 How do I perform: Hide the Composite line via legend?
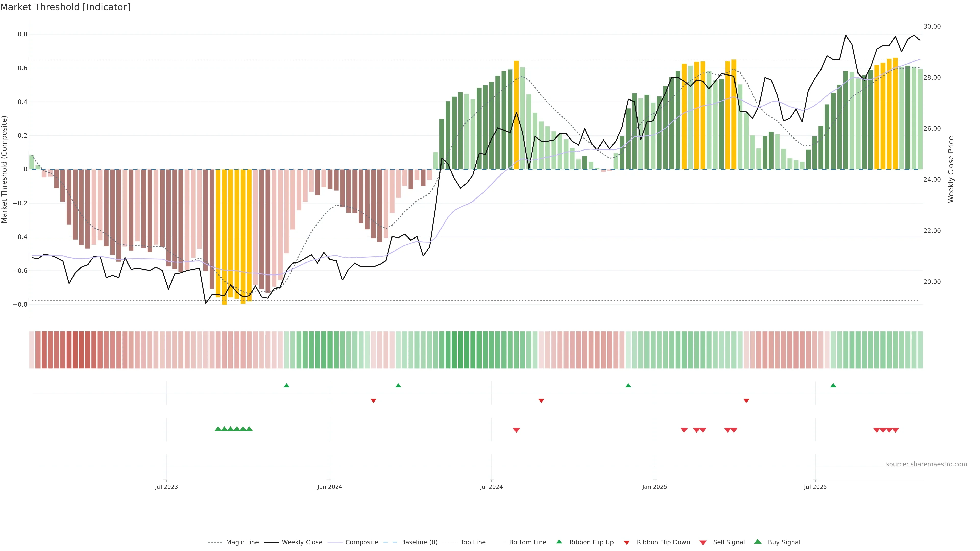361,542
